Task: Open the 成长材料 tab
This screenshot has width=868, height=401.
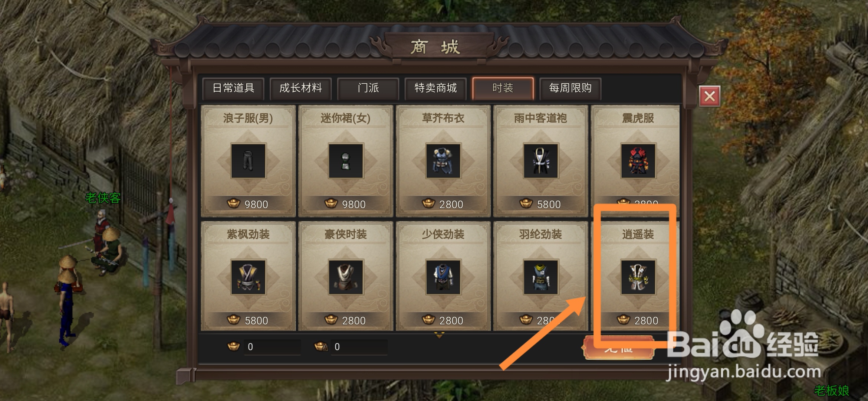Action: coord(300,88)
